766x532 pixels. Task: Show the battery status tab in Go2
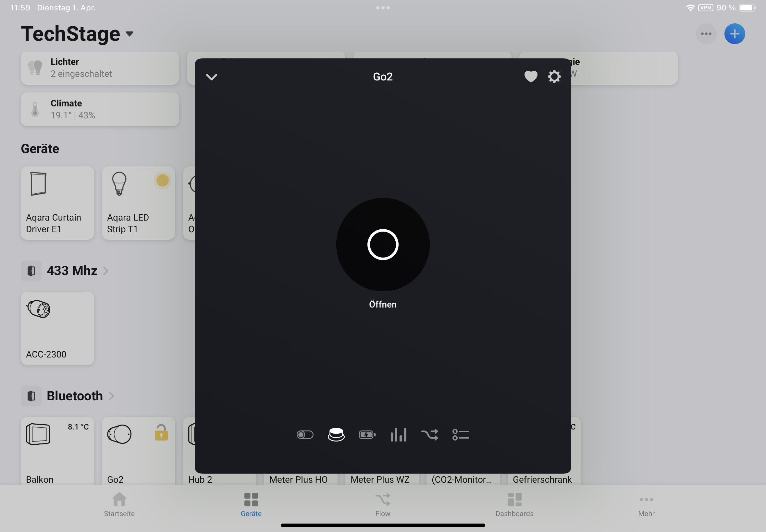pyautogui.click(x=367, y=435)
